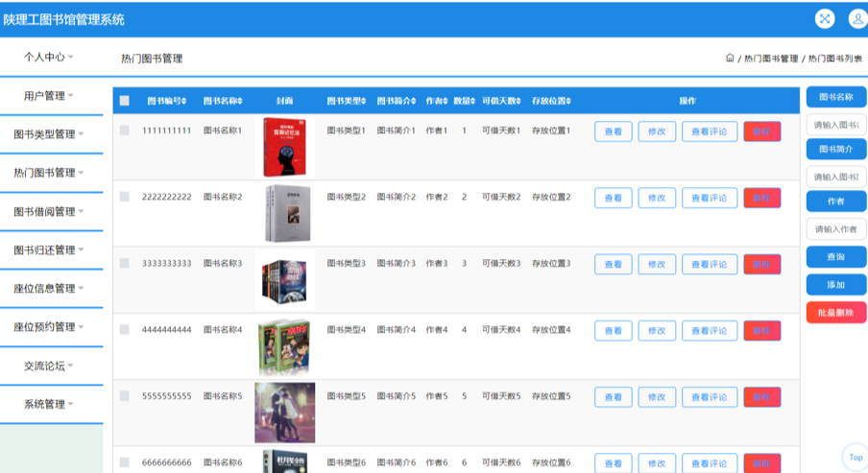Sort by 作者 column arrows
868x473 pixels.
coord(446,101)
